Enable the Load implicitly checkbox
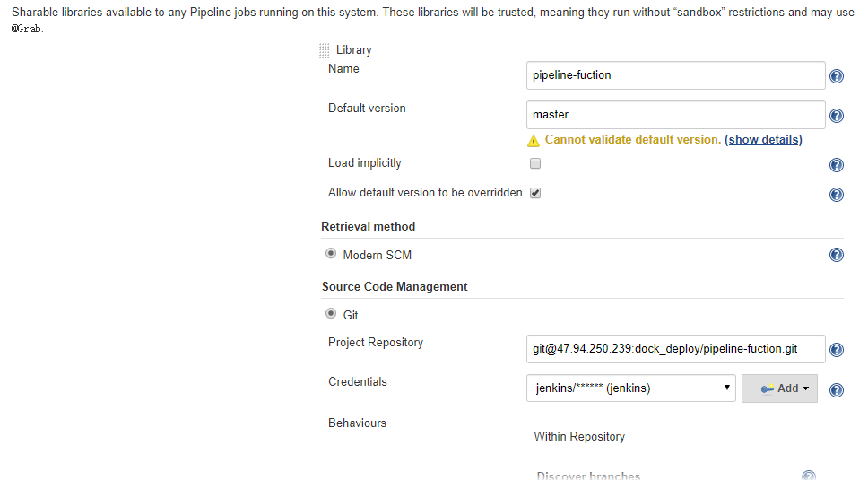 535,164
